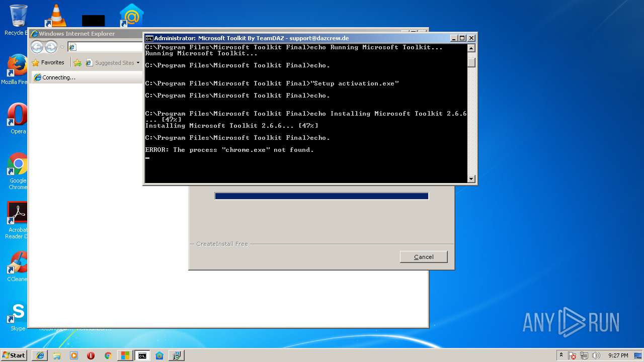Select the Connecting… tab in Internet Explorer
644x362 pixels.
(88, 77)
